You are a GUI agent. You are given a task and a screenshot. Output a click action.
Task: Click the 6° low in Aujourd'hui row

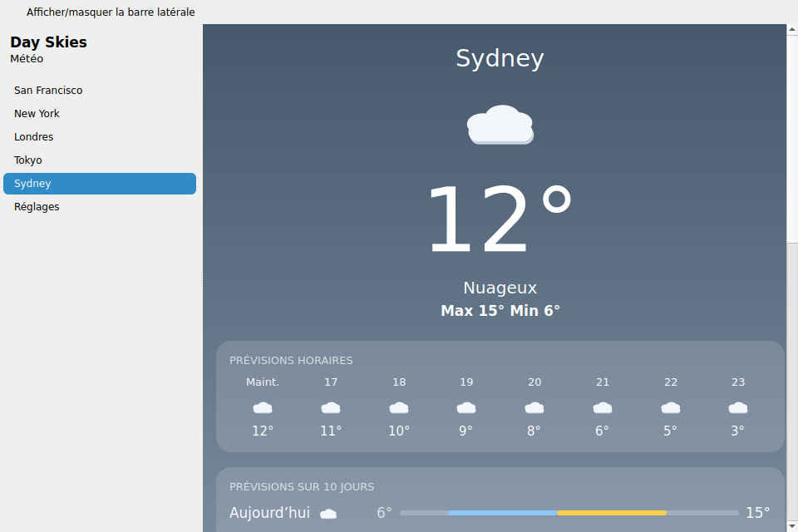(x=384, y=513)
